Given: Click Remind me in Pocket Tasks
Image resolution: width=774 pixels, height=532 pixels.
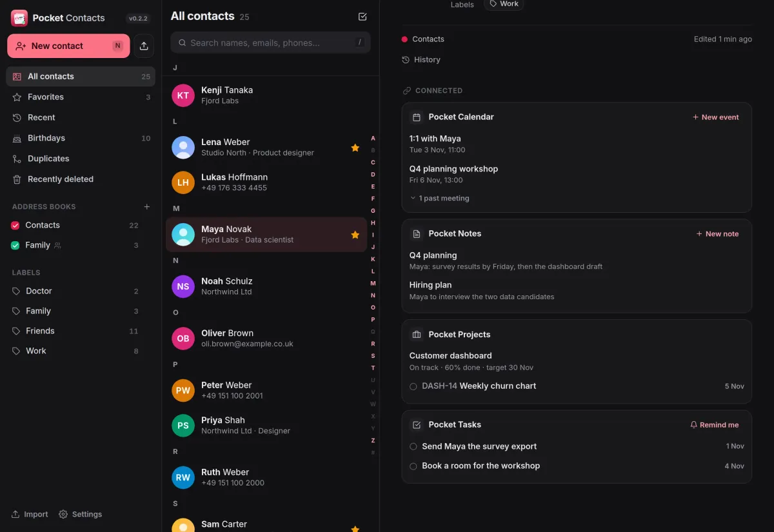Looking at the screenshot, I should pyautogui.click(x=715, y=425).
